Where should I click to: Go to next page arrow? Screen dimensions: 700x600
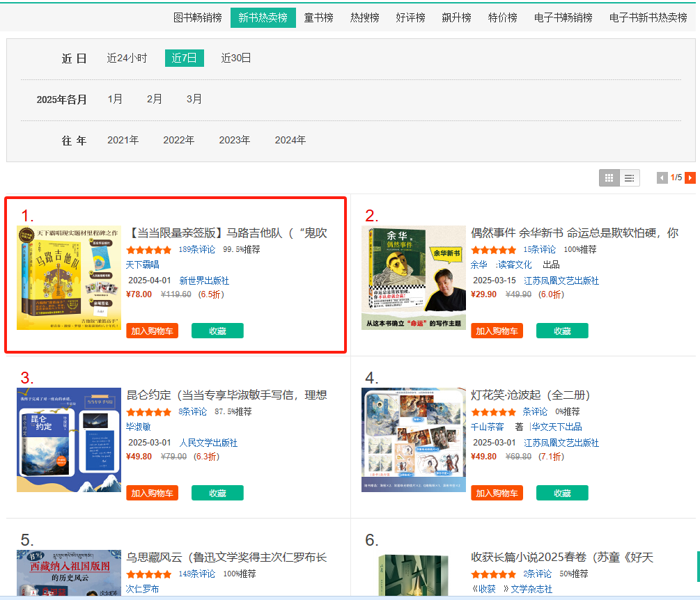(690, 178)
